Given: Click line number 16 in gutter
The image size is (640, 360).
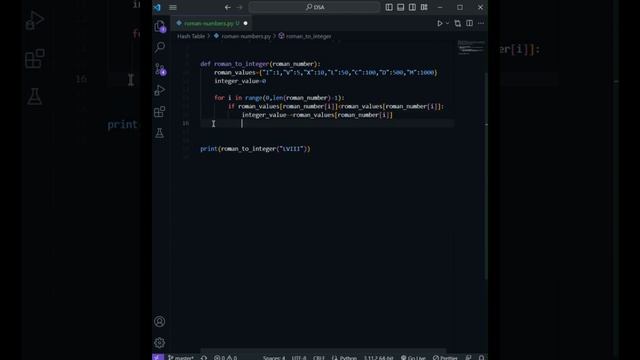Looking at the screenshot, I should [186, 123].
